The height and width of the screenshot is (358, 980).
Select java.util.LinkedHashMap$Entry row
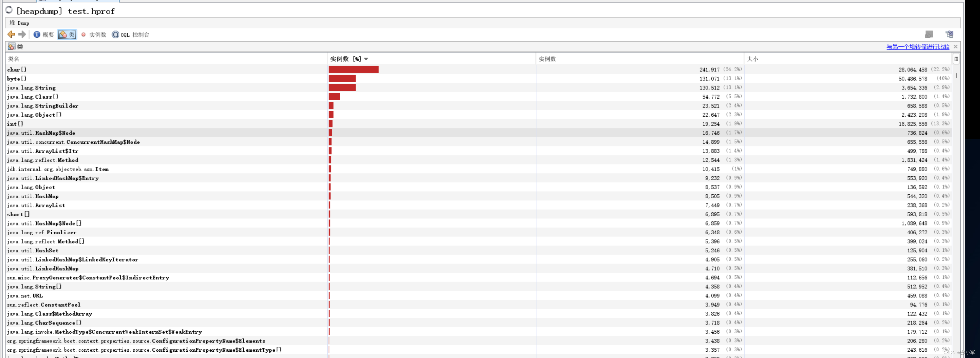pyautogui.click(x=478, y=178)
